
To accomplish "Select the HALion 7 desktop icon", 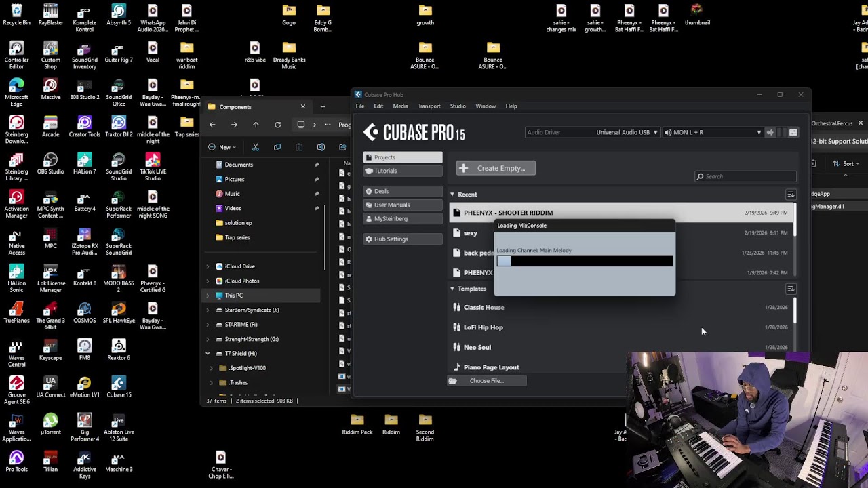I will tap(85, 163).
